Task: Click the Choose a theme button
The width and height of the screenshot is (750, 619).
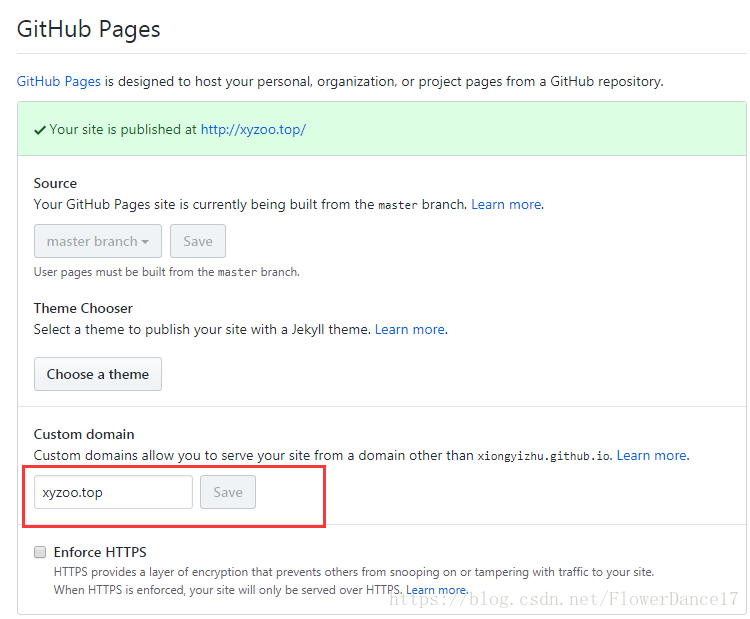Action: [98, 374]
